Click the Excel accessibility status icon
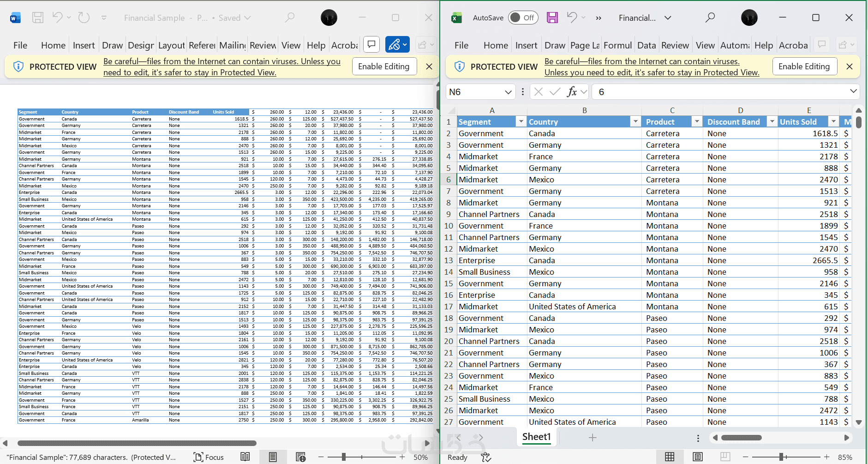 (486, 457)
